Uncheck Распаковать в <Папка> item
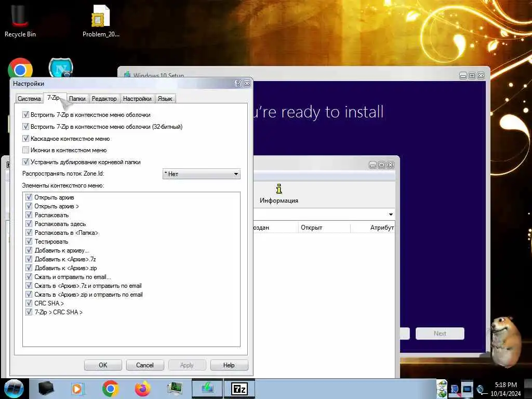Screen dimensions: 532x399 coord(29,232)
